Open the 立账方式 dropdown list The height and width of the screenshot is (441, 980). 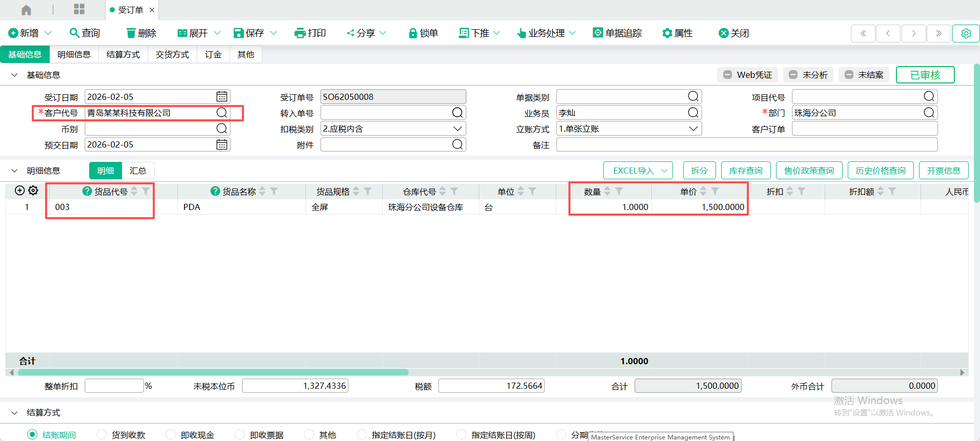[693, 129]
